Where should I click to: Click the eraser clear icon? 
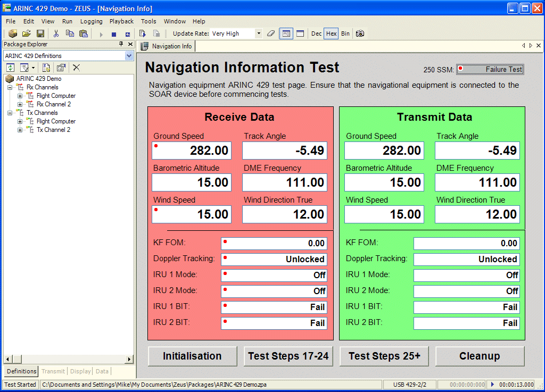point(270,34)
